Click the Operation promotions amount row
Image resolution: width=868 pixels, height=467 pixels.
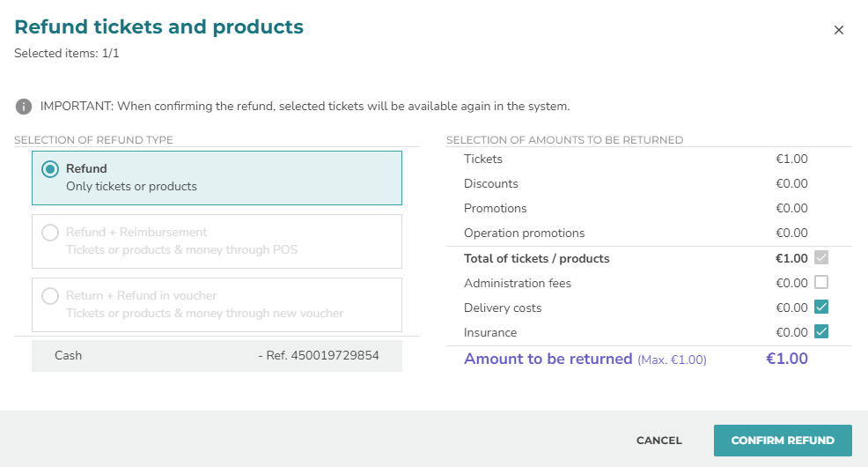[636, 233]
